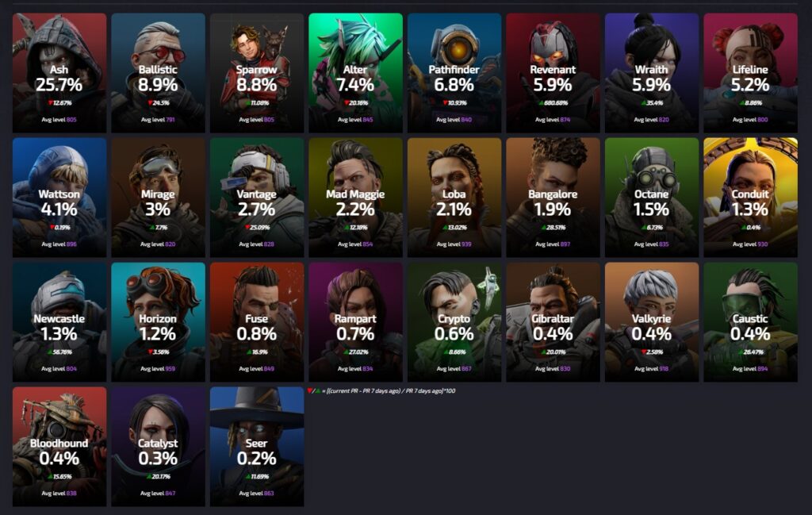Open the Crypto 0.6% card
This screenshot has width=812, height=515.
coord(454,322)
